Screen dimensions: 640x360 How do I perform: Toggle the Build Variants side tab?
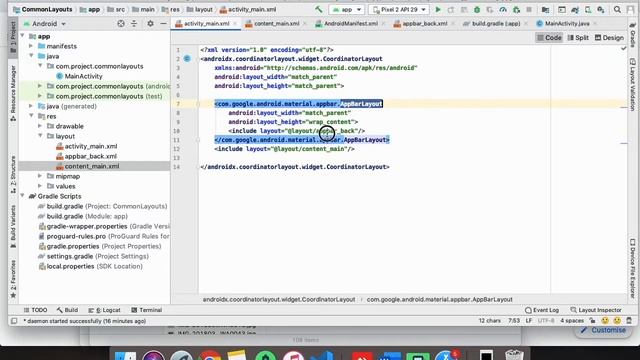point(13,226)
